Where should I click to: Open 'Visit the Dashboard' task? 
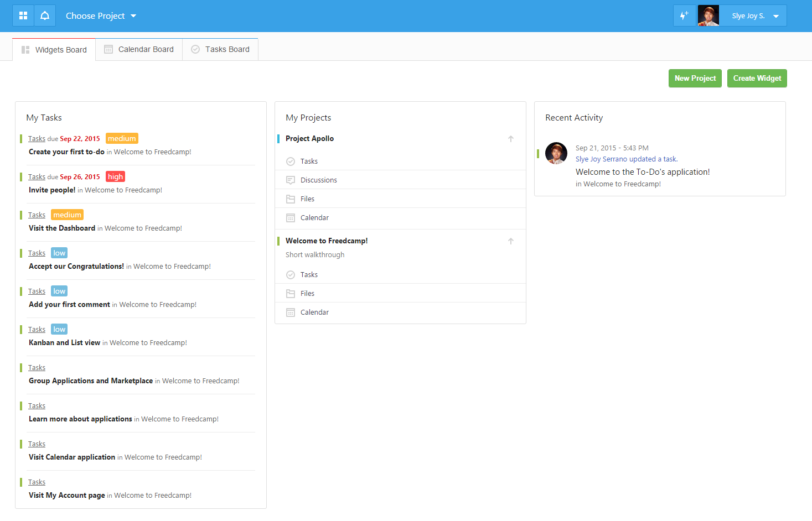(62, 228)
